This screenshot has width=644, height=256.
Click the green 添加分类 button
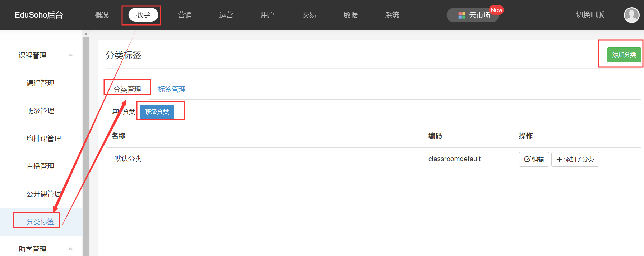624,55
